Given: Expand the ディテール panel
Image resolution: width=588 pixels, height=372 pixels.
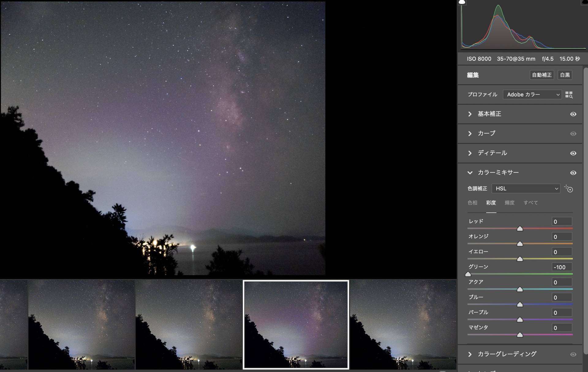Looking at the screenshot, I should (470, 153).
